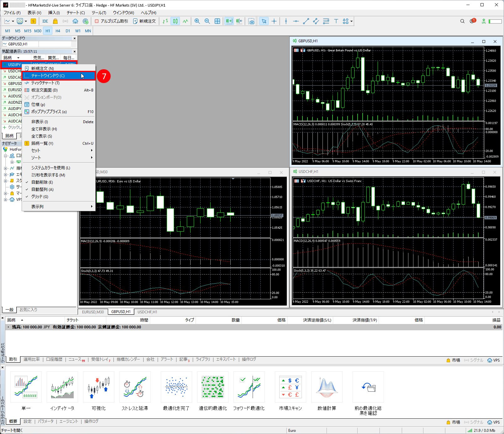
Task: Toggle グリッド (G) checked option
Action: (x=39, y=196)
